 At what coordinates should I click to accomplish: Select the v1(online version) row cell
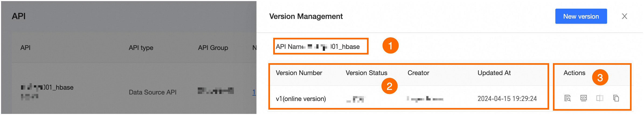tap(301, 99)
